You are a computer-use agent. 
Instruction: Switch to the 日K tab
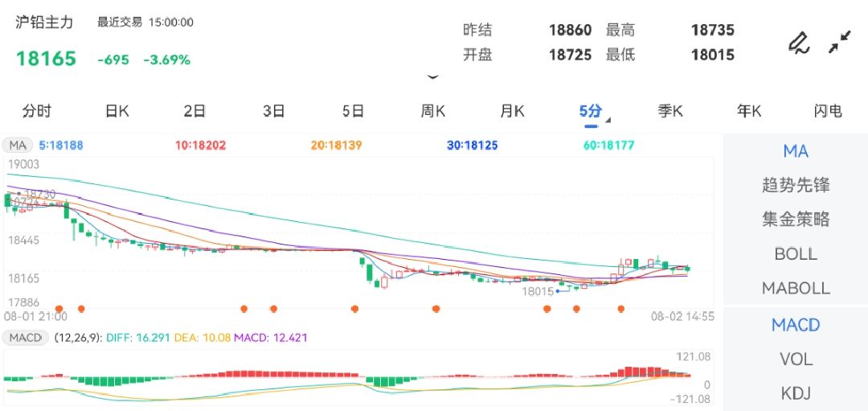[x=117, y=111]
